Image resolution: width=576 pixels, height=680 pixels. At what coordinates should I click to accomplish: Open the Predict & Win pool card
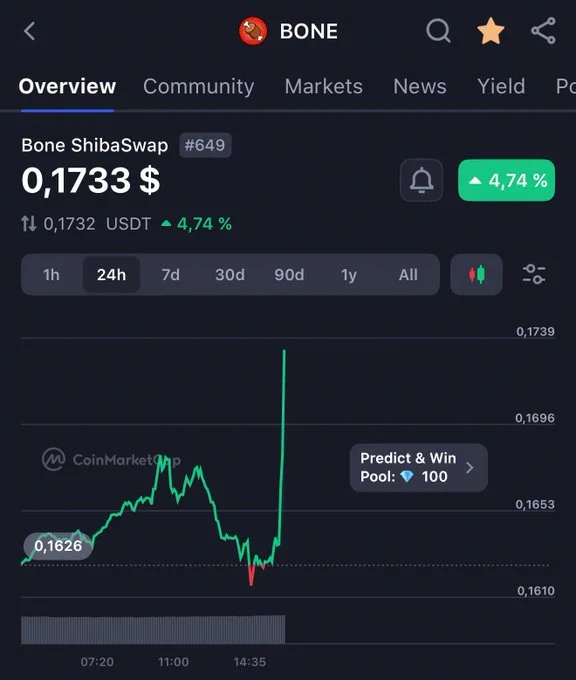[419, 468]
